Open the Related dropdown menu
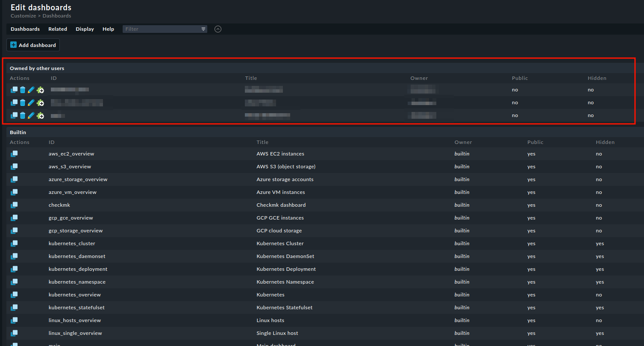644x346 pixels. click(58, 29)
